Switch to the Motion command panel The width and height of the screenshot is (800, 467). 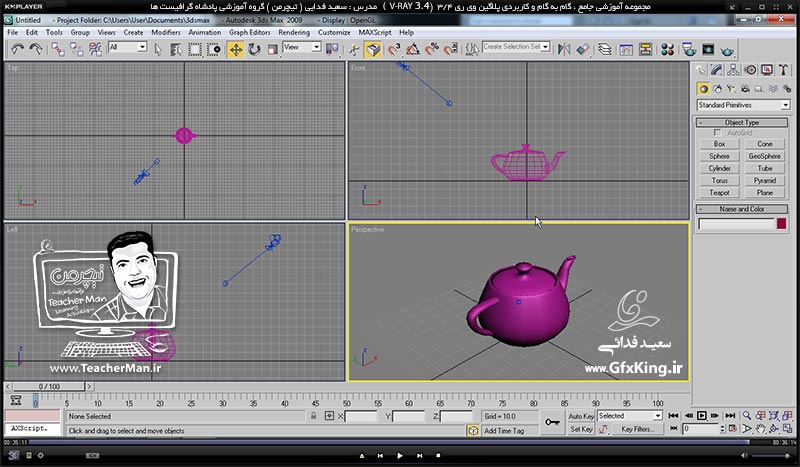(x=750, y=70)
